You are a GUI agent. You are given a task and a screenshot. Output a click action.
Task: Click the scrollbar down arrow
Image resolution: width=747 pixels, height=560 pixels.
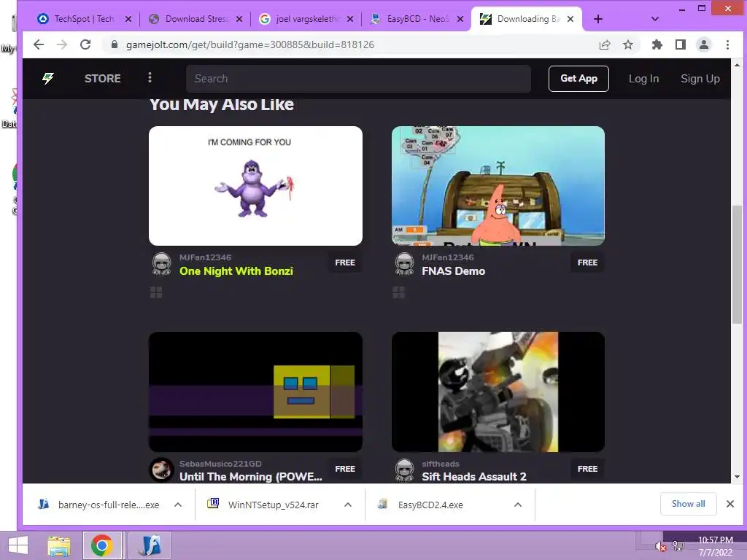[x=737, y=477]
